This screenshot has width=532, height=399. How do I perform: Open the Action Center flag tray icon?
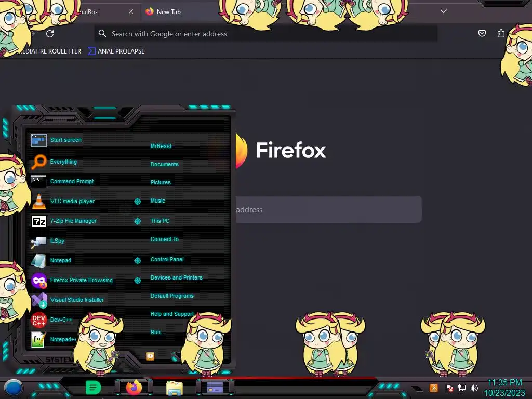449,388
